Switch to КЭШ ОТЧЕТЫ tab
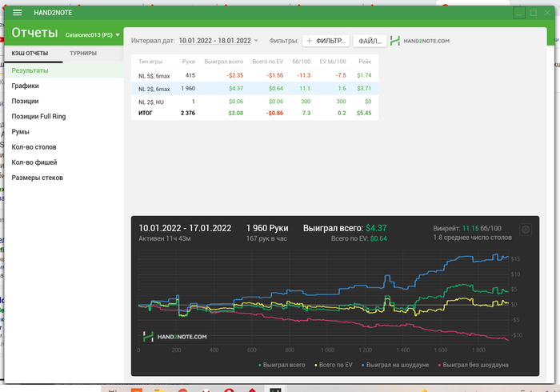 pyautogui.click(x=30, y=53)
